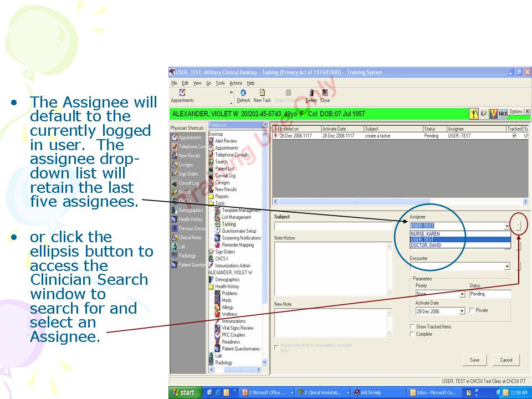Click into the Subject input field
This screenshot has width=532, height=399.
click(333, 226)
